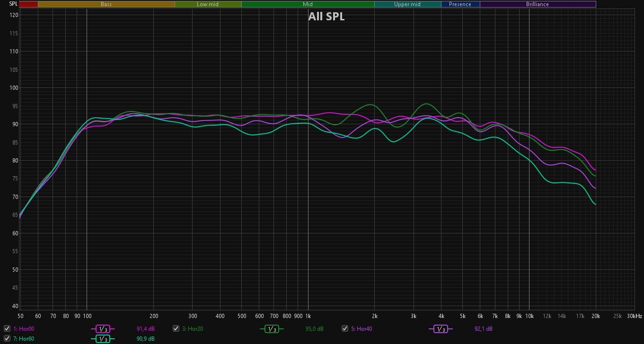Click the 1k frequency axis label

pyautogui.click(x=308, y=316)
